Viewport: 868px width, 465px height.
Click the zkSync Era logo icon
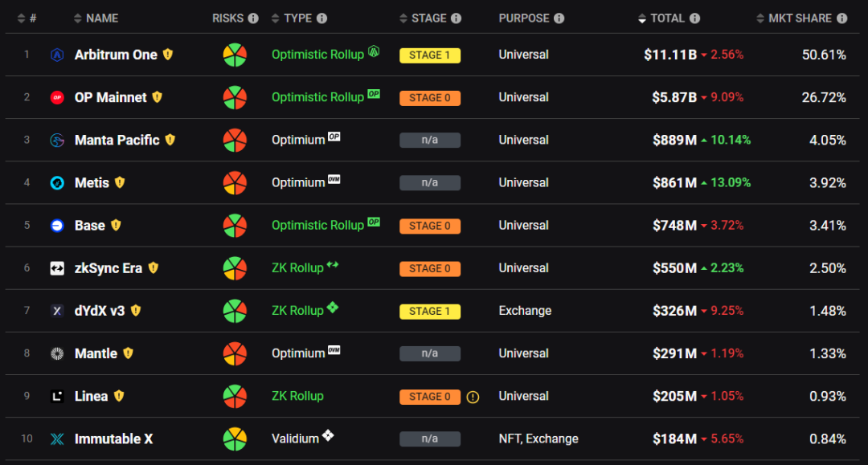pos(57,269)
